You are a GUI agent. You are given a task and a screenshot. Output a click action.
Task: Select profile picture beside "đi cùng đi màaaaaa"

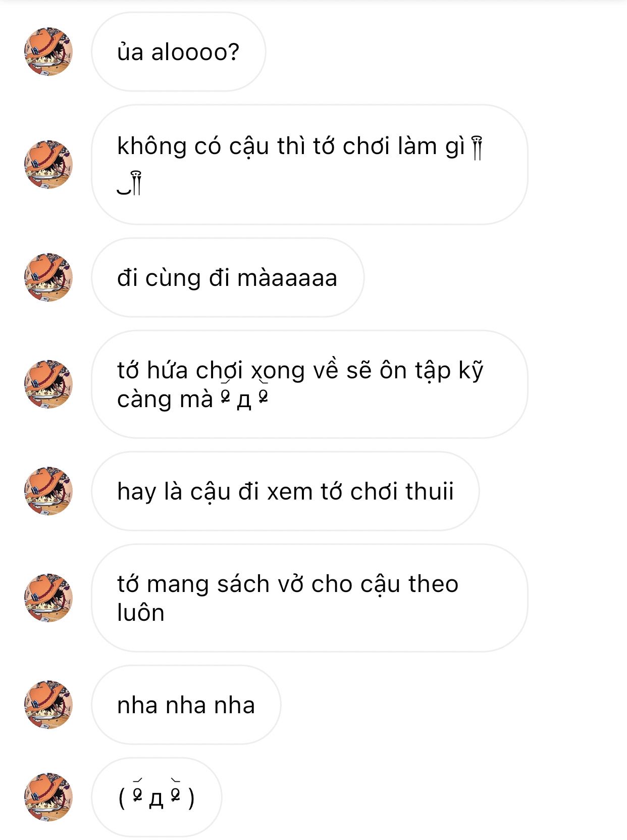pos(48,277)
